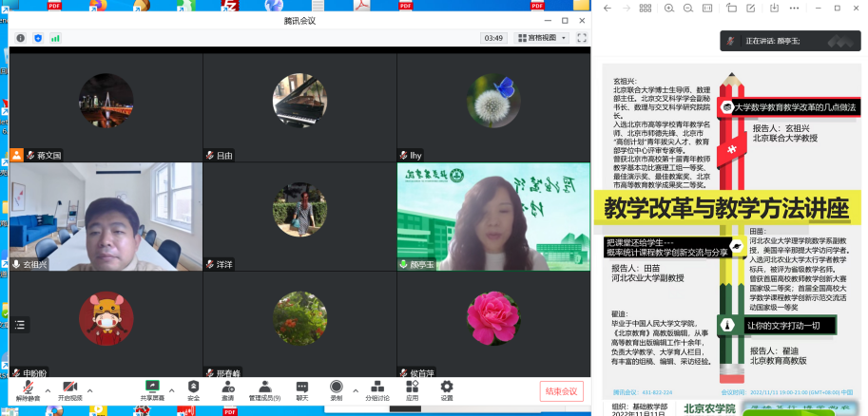Screen dimensions: 868x416
Task: Show actual size 1:1 in image viewer
Action: tap(707, 9)
